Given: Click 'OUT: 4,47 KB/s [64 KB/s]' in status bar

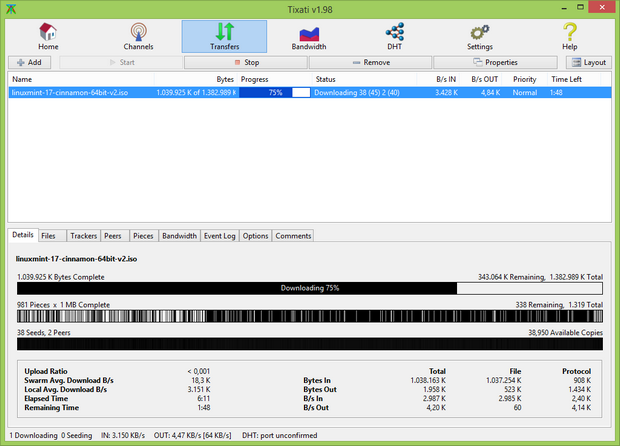Looking at the screenshot, I should [x=193, y=435].
